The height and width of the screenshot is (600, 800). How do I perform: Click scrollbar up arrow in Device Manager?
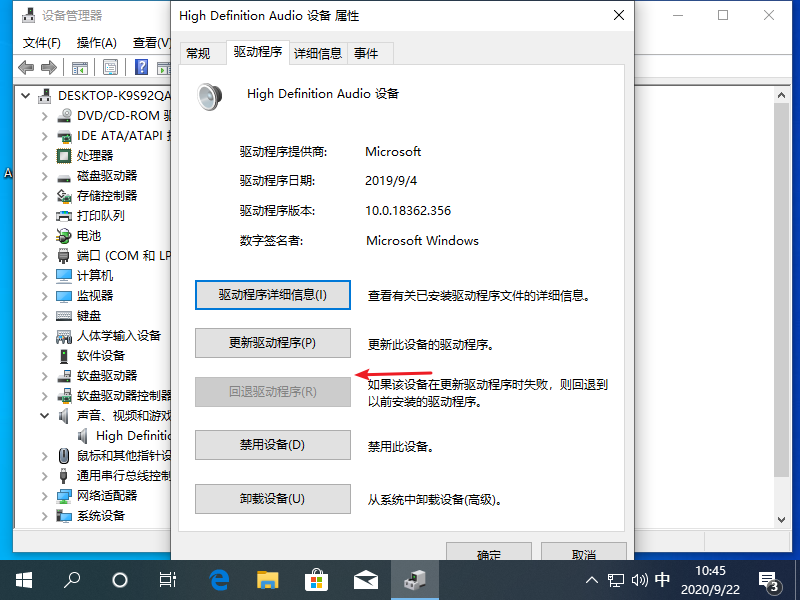[x=781, y=95]
